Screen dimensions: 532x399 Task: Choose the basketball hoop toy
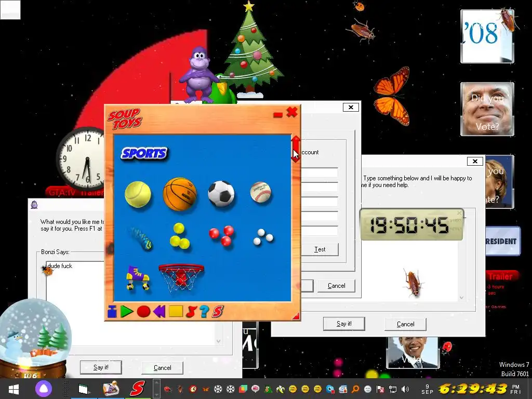coord(181,277)
